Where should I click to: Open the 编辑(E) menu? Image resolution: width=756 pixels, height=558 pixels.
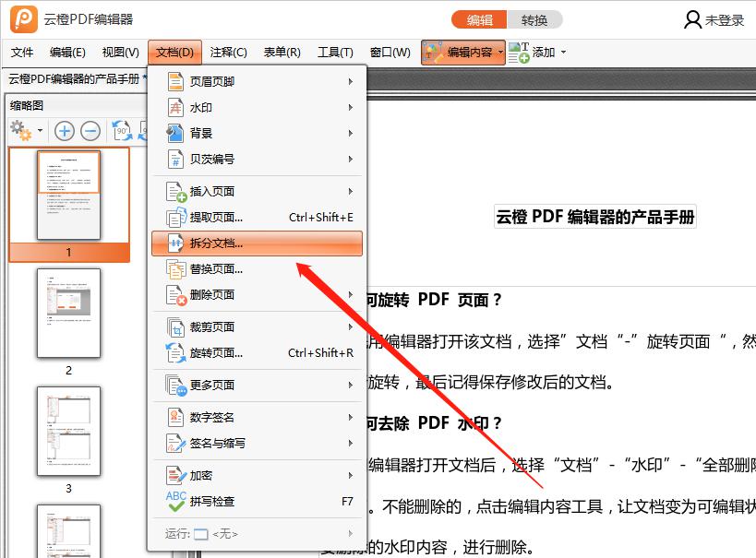tap(67, 52)
